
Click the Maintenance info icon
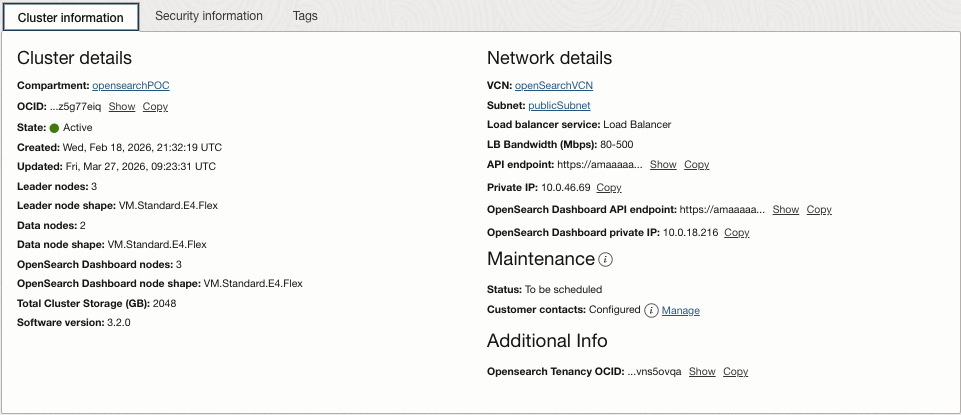(x=605, y=260)
